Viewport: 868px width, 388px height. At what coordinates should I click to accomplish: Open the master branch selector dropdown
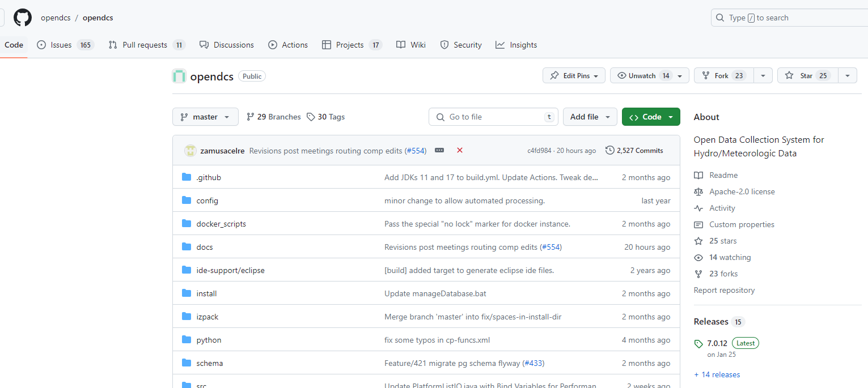tap(205, 117)
